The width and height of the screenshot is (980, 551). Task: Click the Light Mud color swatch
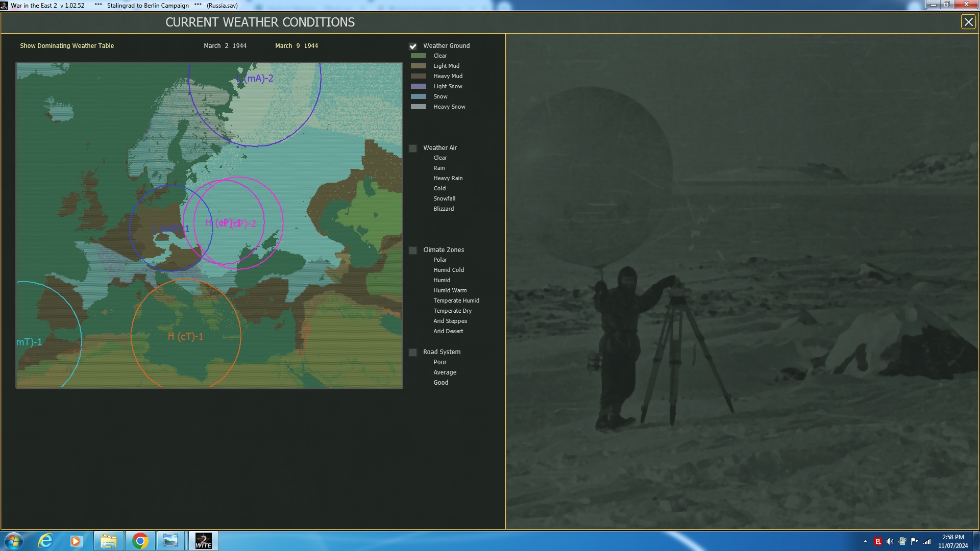pyautogui.click(x=418, y=66)
